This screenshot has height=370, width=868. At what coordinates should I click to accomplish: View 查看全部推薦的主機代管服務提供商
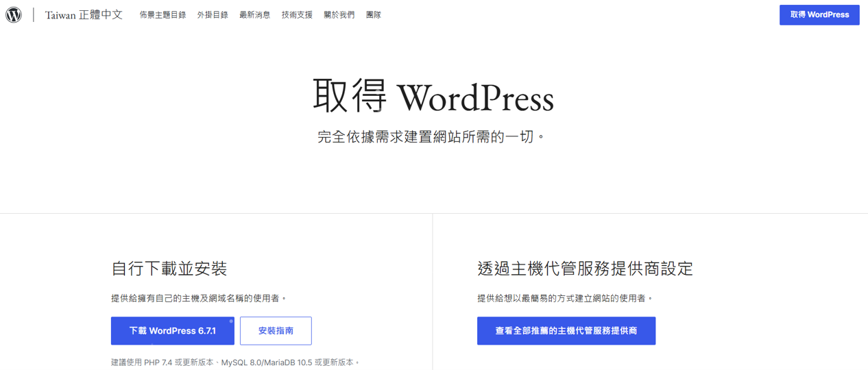click(x=566, y=331)
